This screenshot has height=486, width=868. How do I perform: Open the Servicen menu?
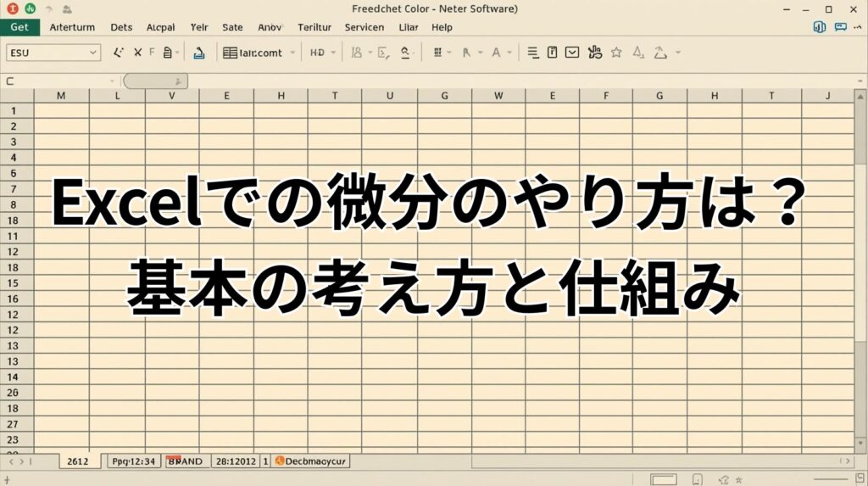364,27
